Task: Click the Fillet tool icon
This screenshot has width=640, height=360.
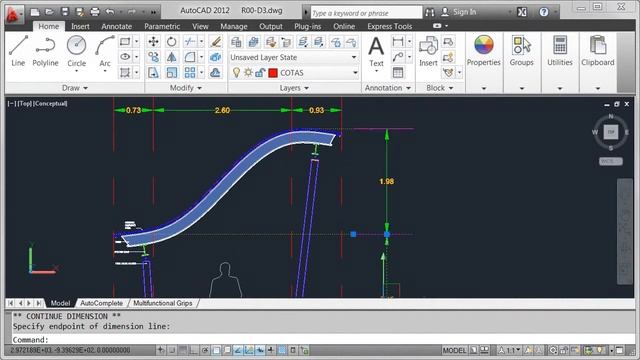Action: [x=190, y=57]
